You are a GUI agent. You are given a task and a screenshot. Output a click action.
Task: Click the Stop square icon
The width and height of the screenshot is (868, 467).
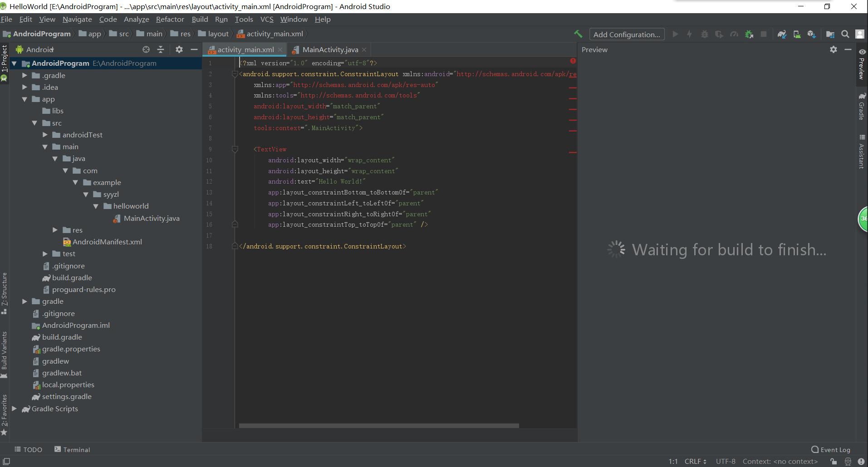pos(764,34)
